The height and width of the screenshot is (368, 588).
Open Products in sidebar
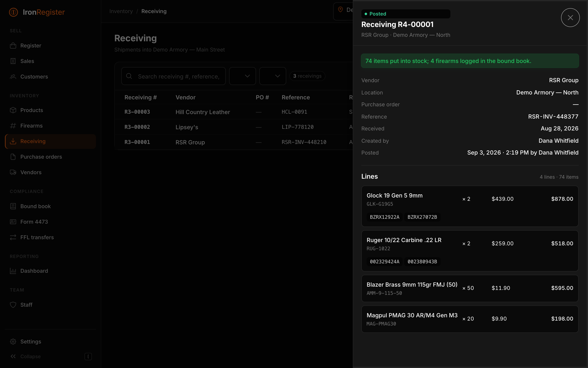[50, 110]
